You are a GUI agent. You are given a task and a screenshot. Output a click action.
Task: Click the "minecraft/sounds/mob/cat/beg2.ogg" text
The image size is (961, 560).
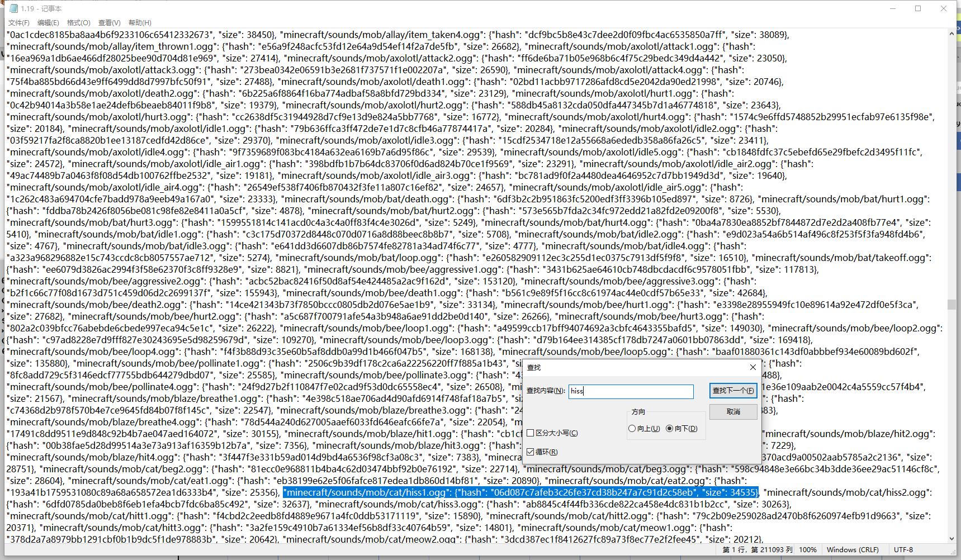122,469
